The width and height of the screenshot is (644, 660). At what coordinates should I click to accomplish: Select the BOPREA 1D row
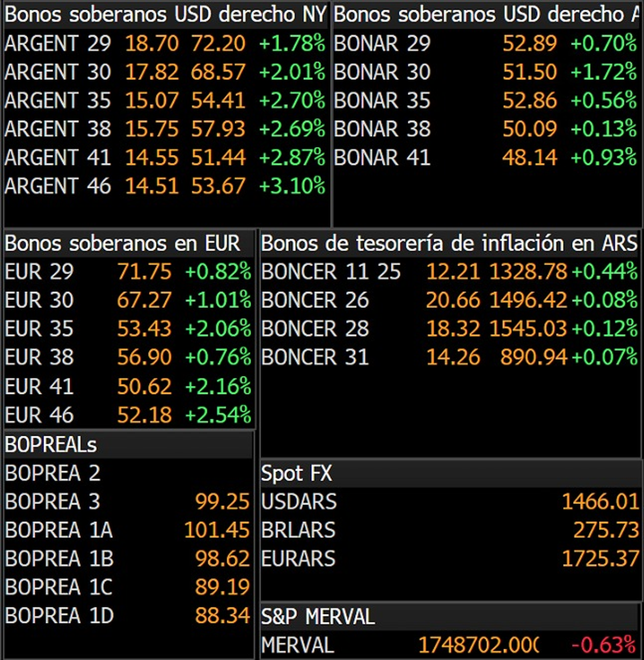tap(128, 615)
